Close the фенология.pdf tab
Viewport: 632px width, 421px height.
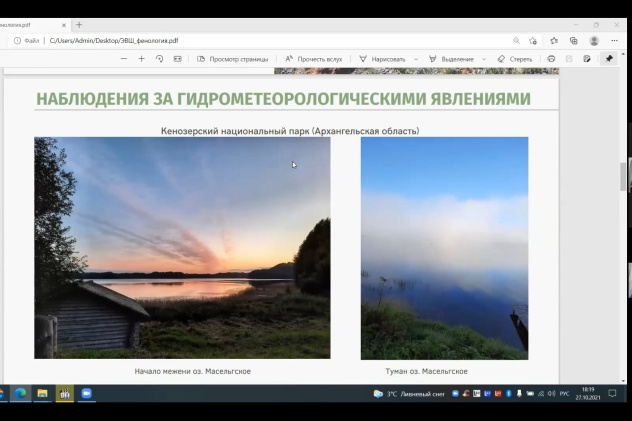click(x=64, y=25)
